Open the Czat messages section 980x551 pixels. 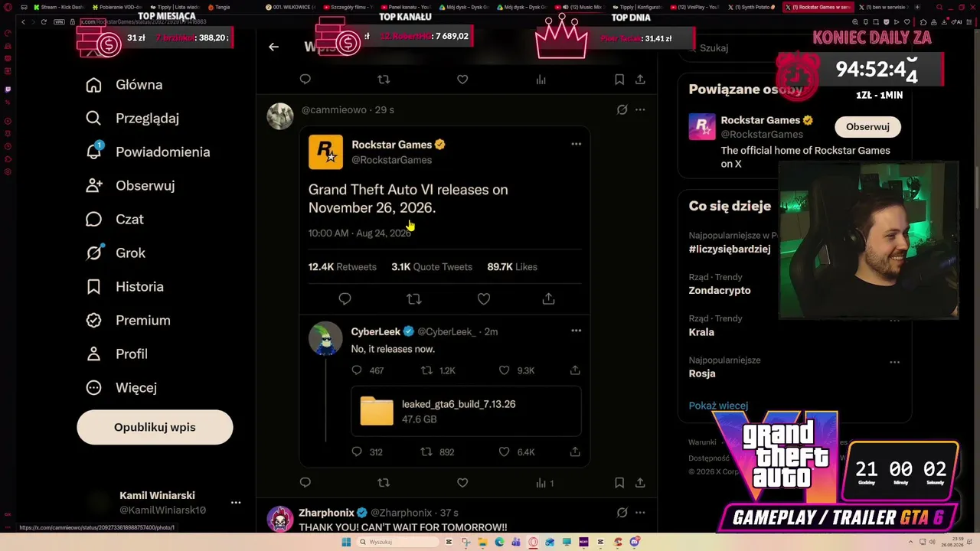tap(115, 220)
